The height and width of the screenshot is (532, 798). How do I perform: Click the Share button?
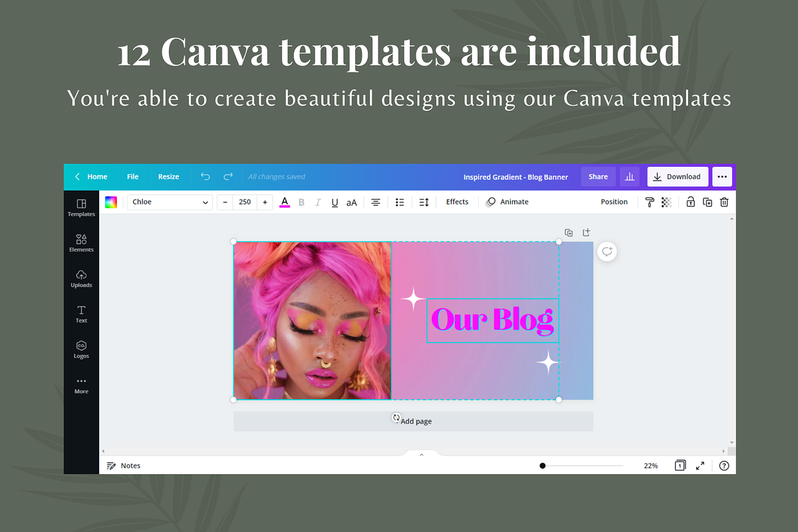coord(598,177)
